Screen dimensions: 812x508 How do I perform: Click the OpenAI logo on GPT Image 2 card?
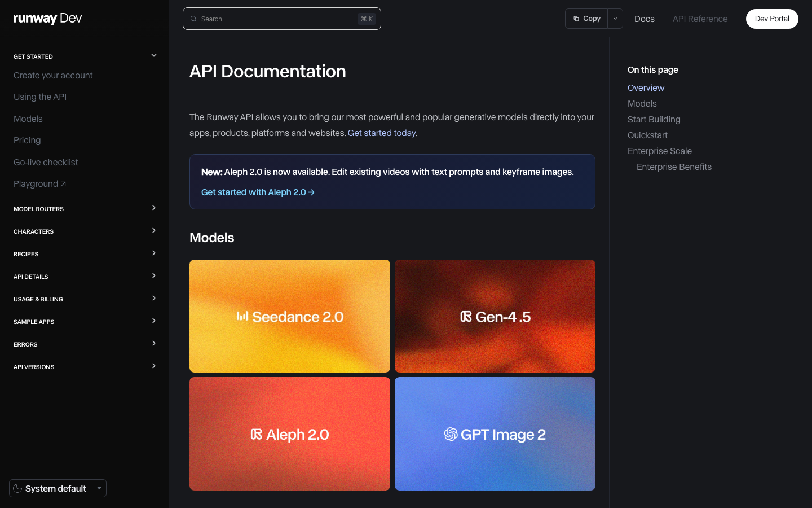point(451,434)
